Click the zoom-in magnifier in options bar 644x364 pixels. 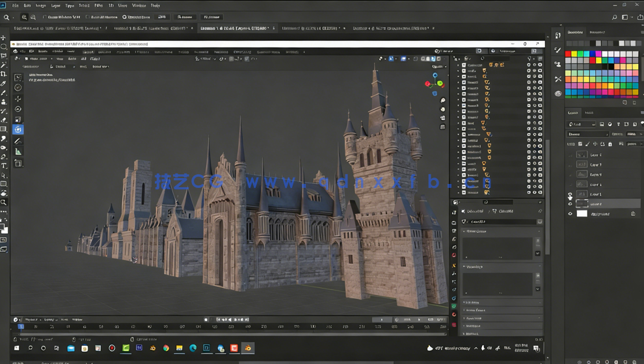tap(24, 18)
